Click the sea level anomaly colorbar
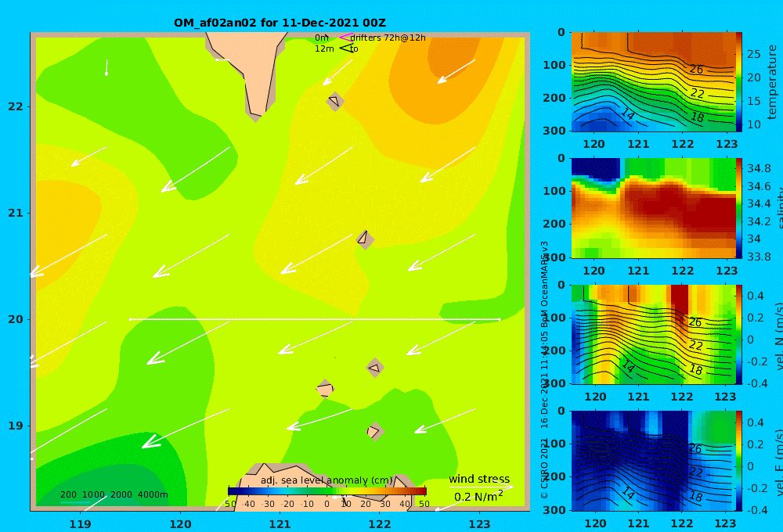783x532 pixels. [327, 491]
